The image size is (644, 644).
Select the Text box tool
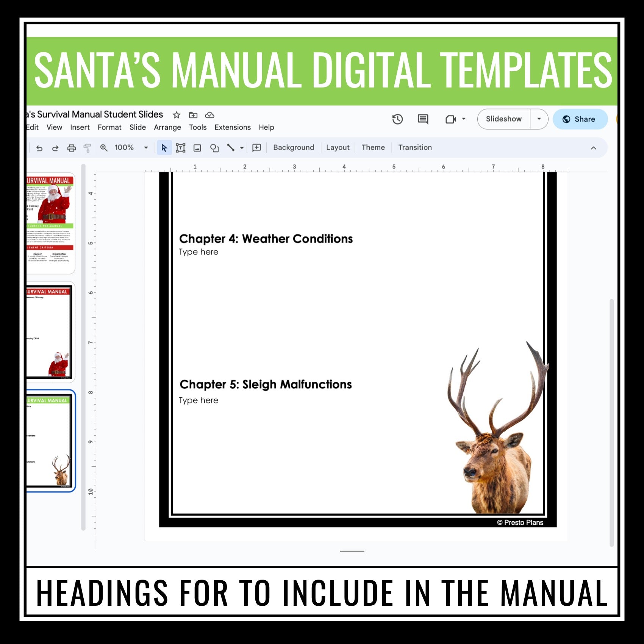click(181, 148)
